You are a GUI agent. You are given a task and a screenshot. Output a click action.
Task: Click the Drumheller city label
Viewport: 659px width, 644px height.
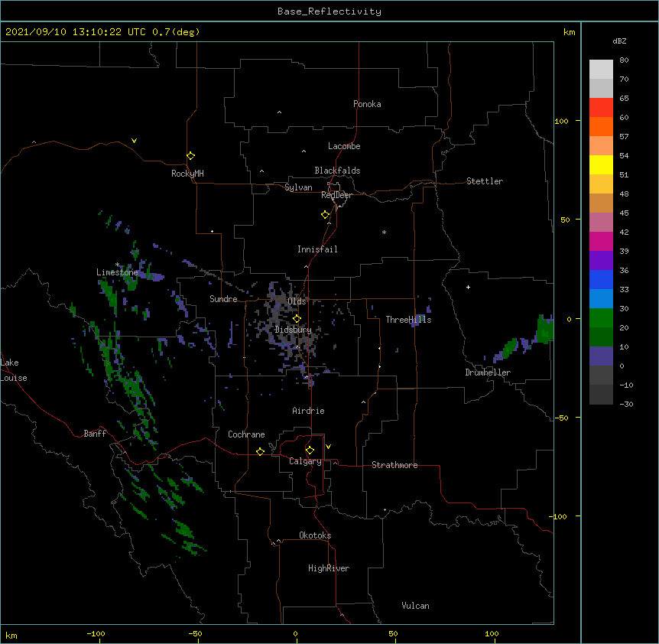[x=488, y=372]
